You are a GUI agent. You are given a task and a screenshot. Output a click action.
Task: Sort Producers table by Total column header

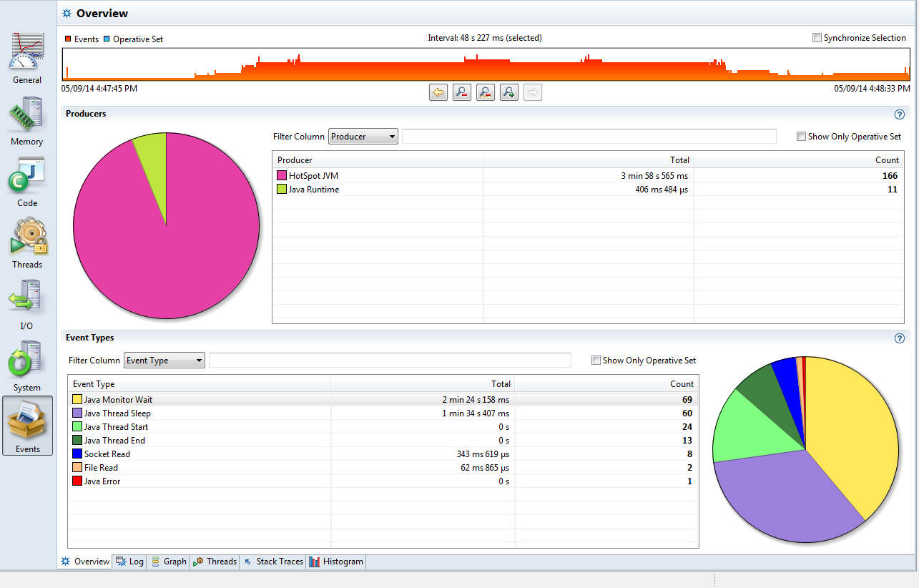pos(589,160)
